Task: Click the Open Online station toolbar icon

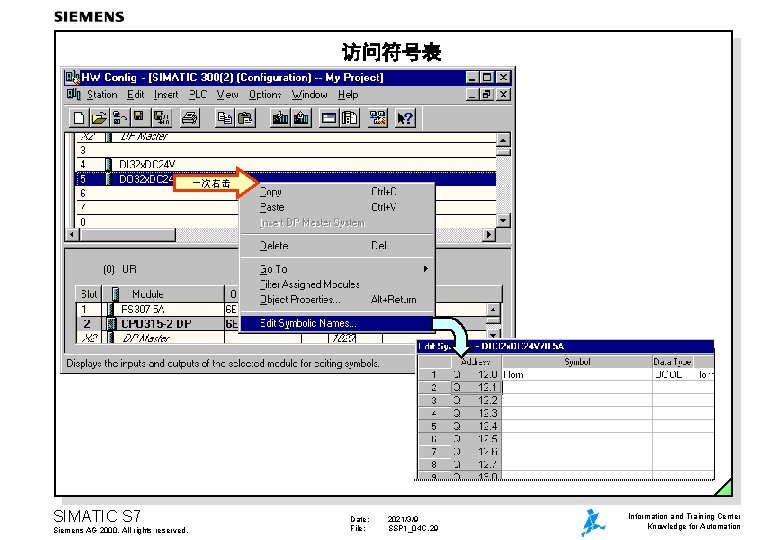Action: tap(119, 118)
